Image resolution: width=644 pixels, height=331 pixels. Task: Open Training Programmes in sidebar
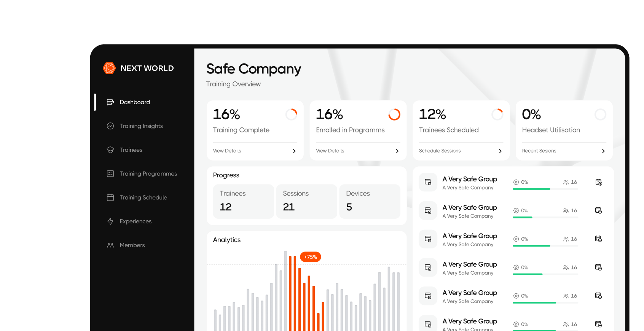[148, 173]
